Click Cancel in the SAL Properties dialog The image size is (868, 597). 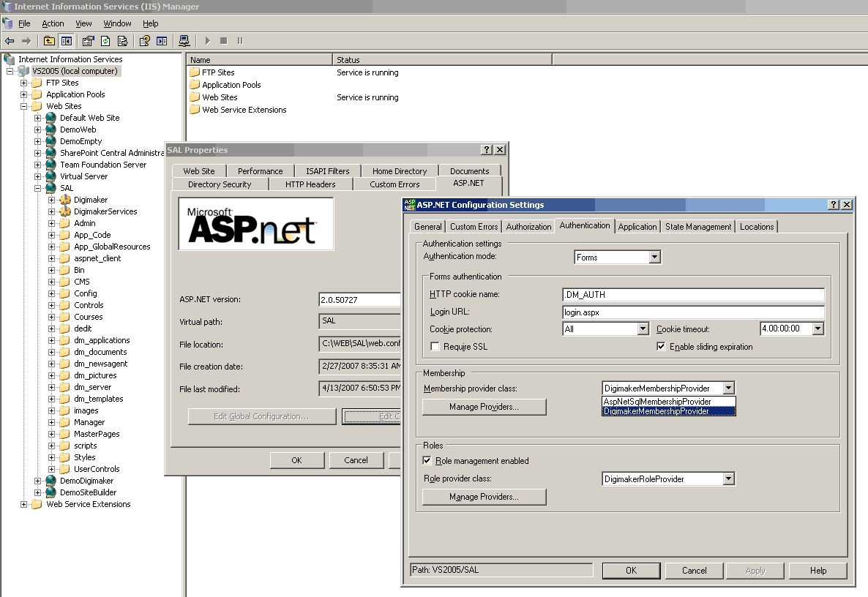click(356, 460)
